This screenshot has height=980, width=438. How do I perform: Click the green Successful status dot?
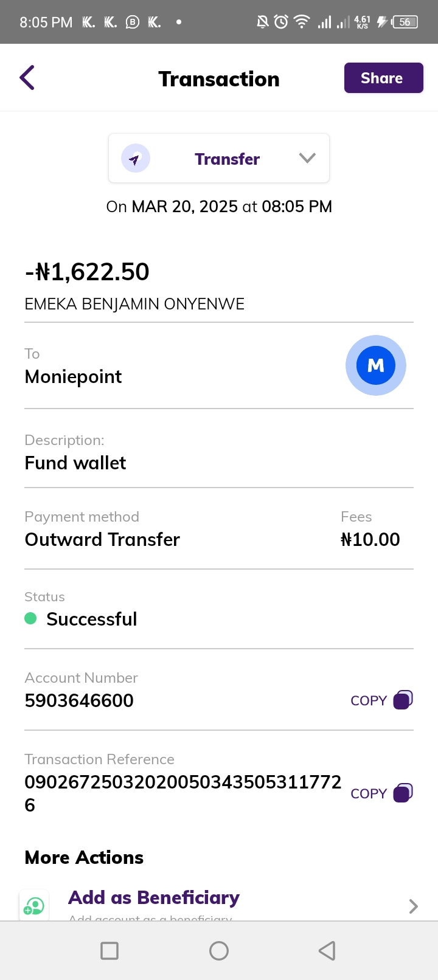coord(30,619)
